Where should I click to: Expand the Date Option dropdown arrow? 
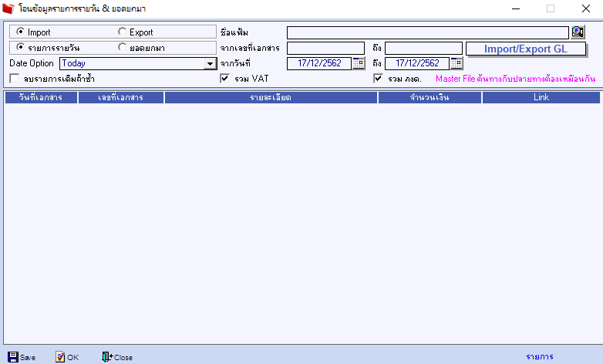(210, 63)
